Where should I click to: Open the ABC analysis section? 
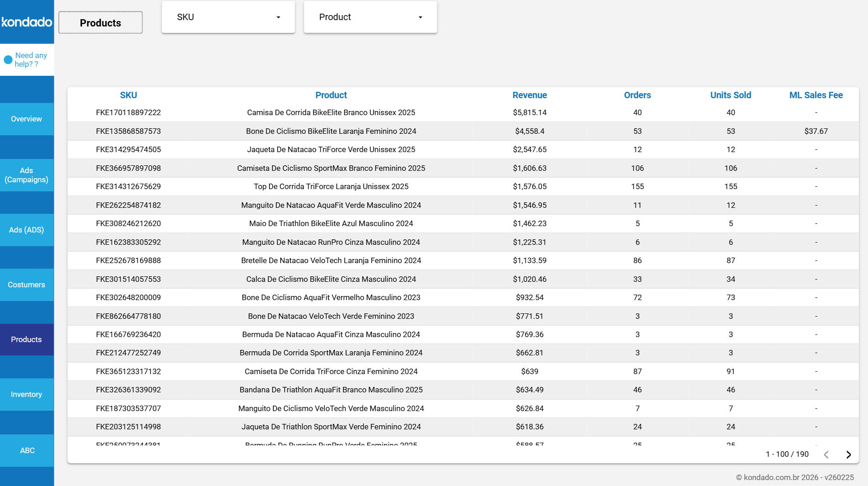pyautogui.click(x=26, y=450)
